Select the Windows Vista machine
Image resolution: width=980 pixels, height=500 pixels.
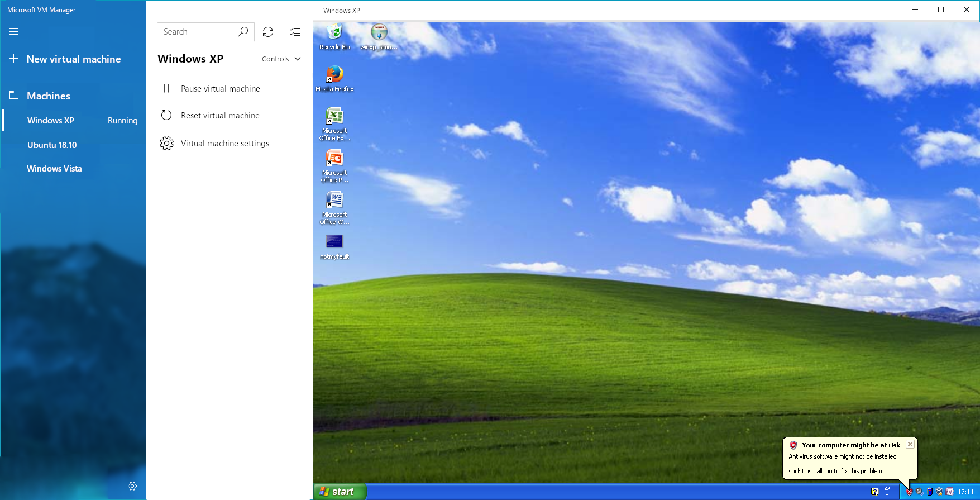point(54,169)
